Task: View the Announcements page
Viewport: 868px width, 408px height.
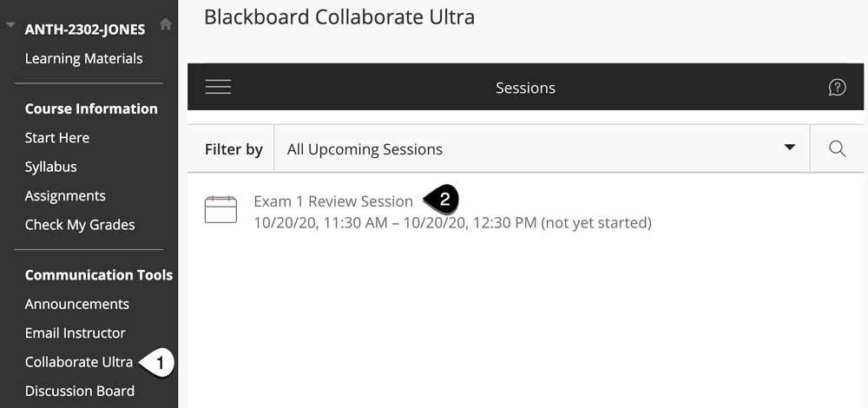Action: (x=77, y=304)
